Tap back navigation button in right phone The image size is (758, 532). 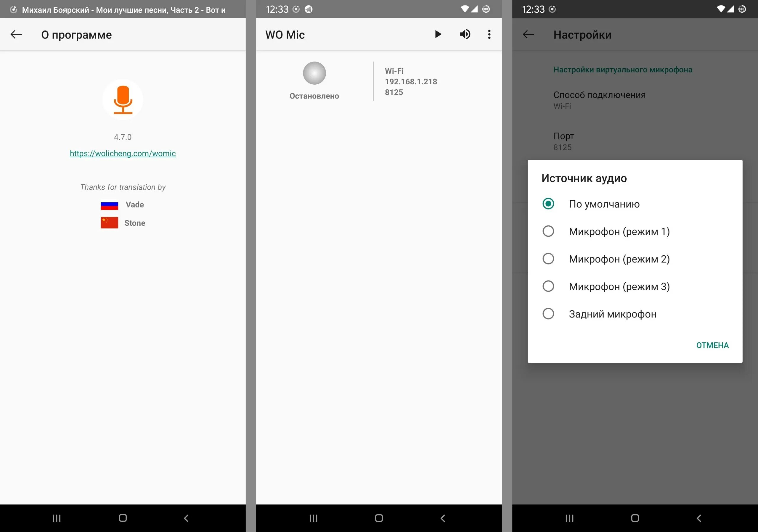699,518
